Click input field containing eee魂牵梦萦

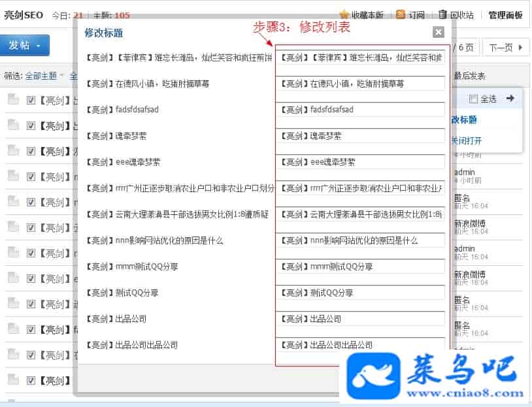[360, 162]
